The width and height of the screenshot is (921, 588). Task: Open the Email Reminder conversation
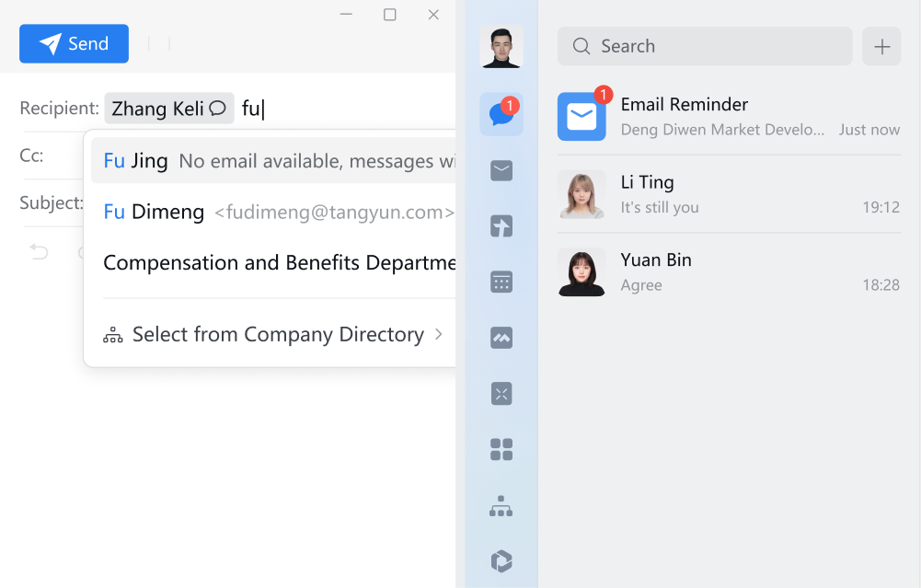729,116
